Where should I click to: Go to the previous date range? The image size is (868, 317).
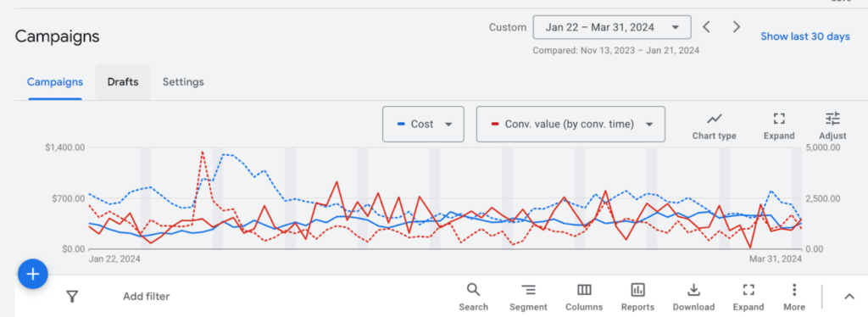point(706,26)
